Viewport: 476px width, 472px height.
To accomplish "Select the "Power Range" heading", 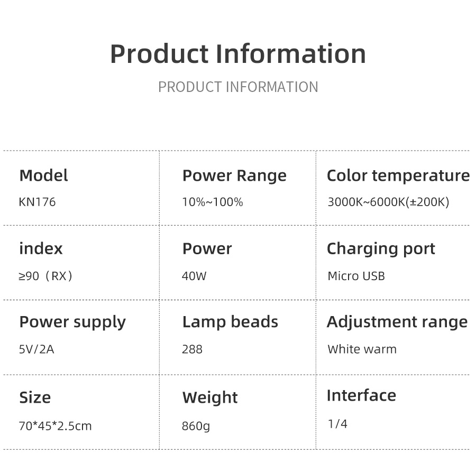I will pyautogui.click(x=234, y=175).
